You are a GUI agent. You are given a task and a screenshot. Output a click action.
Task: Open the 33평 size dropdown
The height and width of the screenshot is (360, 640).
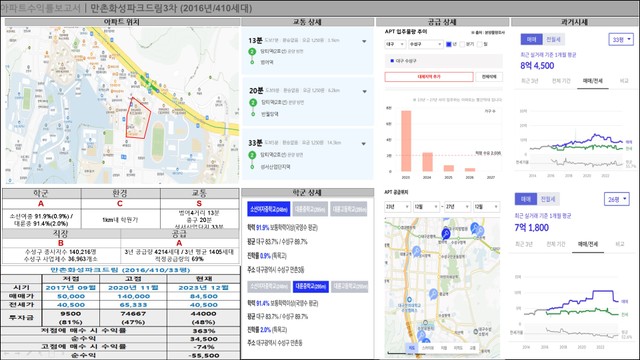(x=621, y=39)
